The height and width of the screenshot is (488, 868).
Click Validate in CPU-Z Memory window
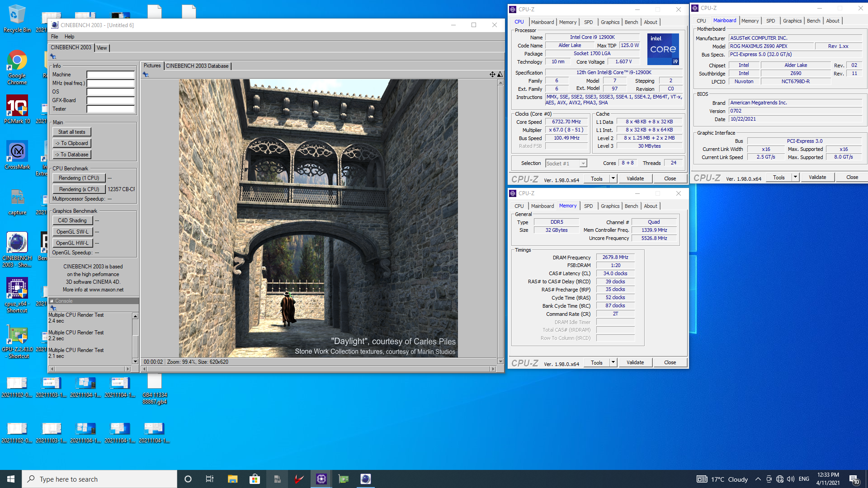[635, 362]
